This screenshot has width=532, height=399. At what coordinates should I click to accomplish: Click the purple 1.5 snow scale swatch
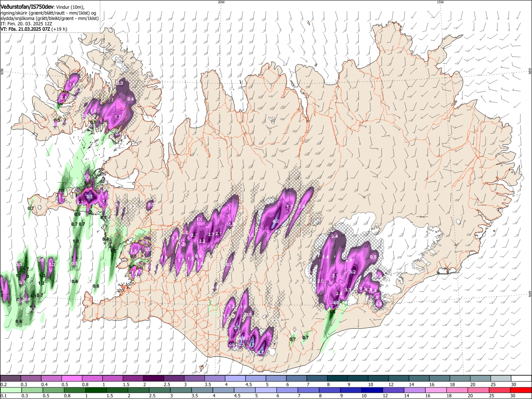tap(133, 378)
